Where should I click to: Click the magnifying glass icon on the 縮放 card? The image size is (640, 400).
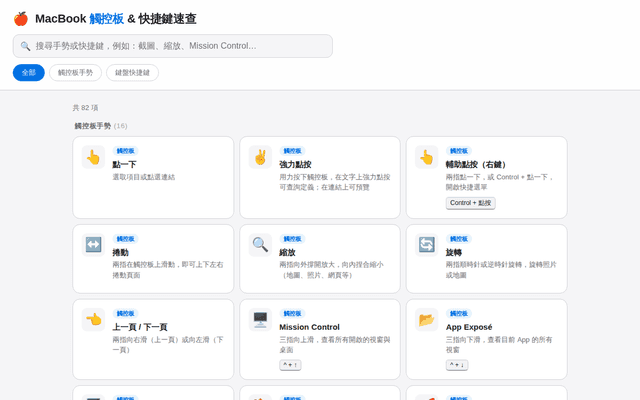point(260,245)
